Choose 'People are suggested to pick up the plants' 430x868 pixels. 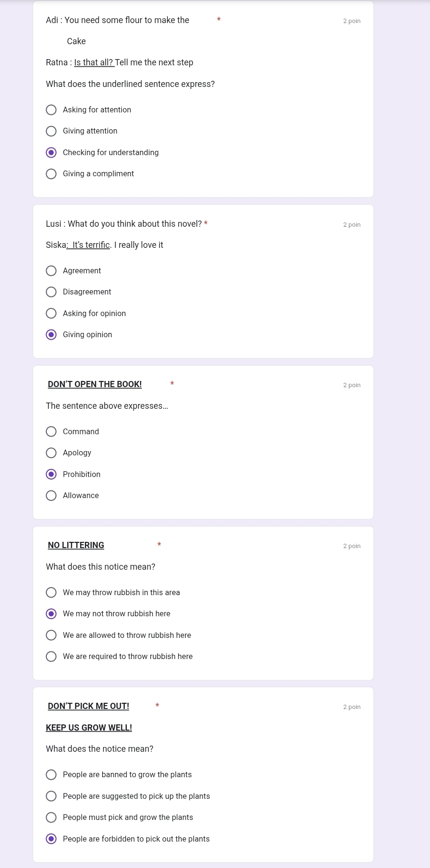(x=51, y=796)
